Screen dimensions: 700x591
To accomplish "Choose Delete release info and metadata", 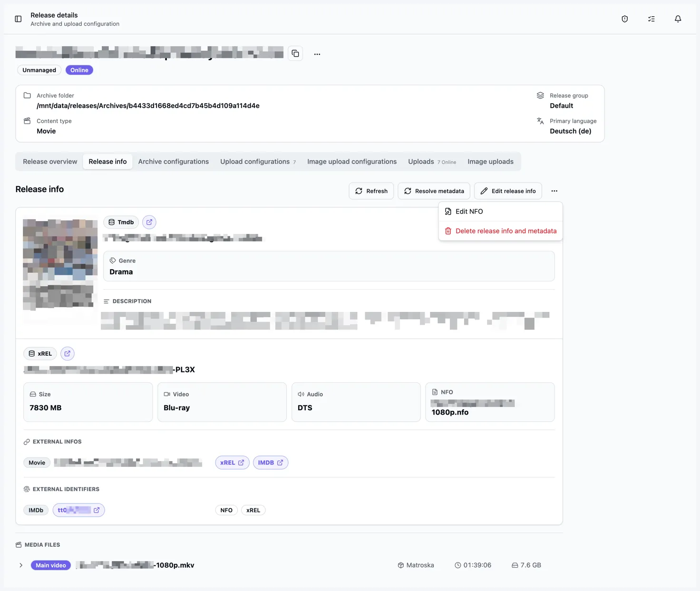I will [500, 231].
